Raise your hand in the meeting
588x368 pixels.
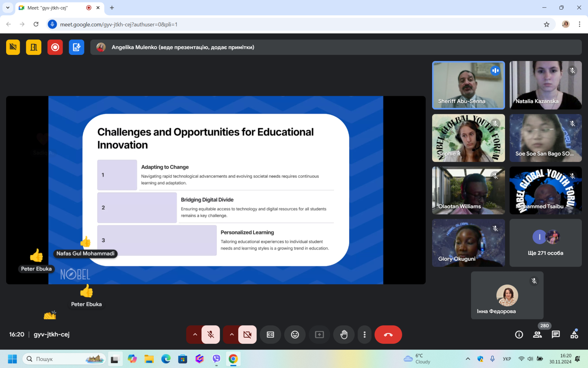pyautogui.click(x=344, y=335)
